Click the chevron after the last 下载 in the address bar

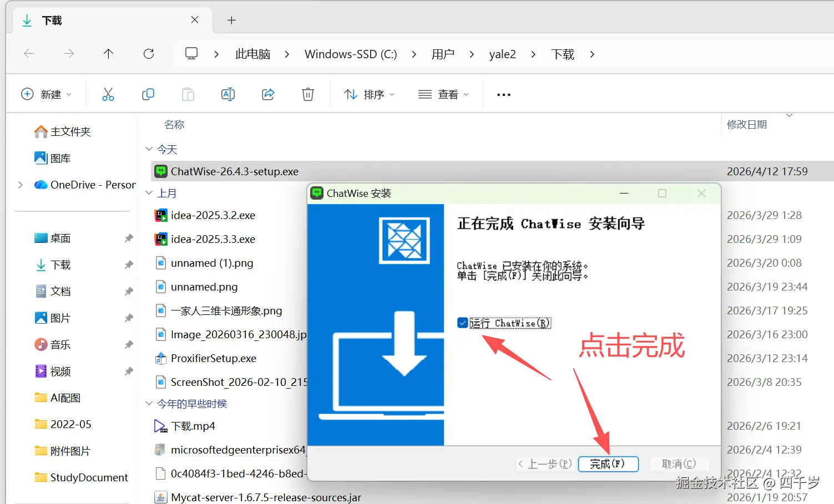click(x=592, y=54)
